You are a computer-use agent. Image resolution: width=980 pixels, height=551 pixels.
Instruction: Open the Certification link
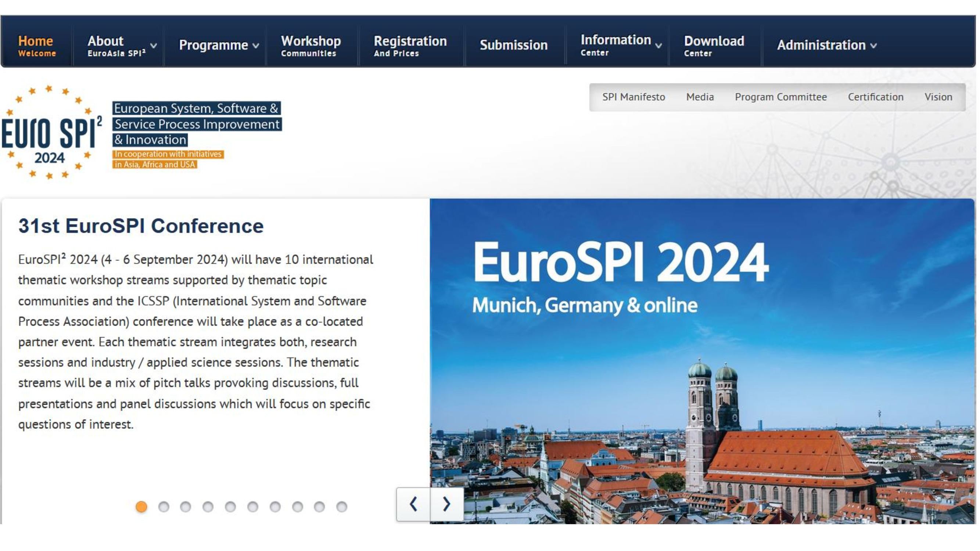click(876, 97)
